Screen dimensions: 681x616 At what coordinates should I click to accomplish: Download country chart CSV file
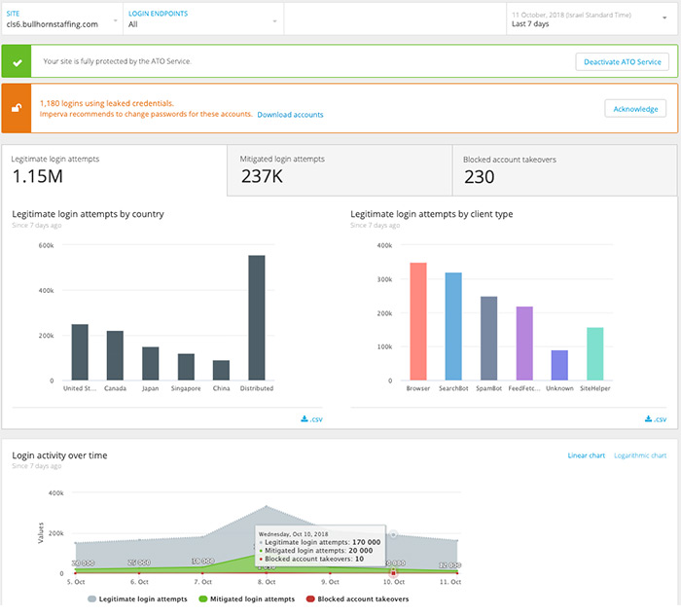(314, 419)
